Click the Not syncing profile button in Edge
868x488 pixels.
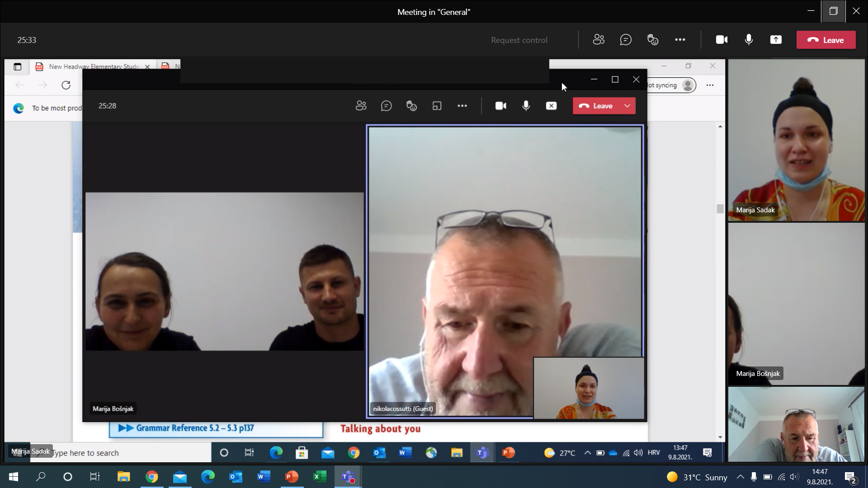(x=672, y=85)
